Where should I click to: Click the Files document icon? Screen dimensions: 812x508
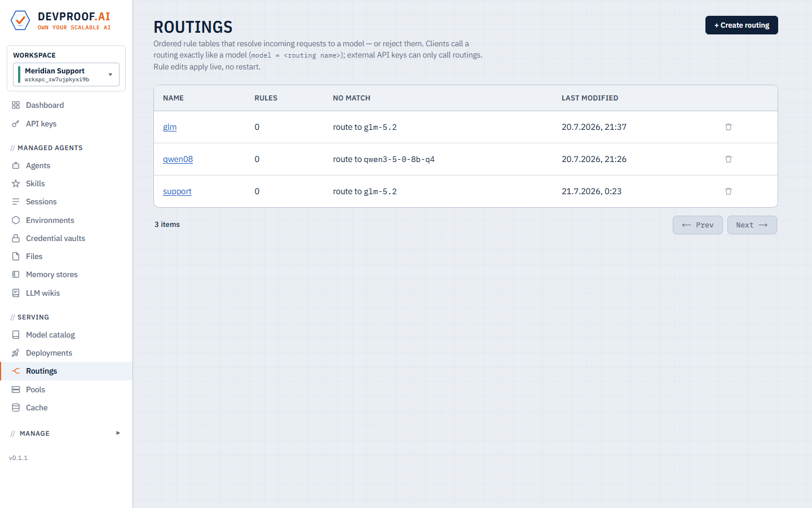click(16, 256)
